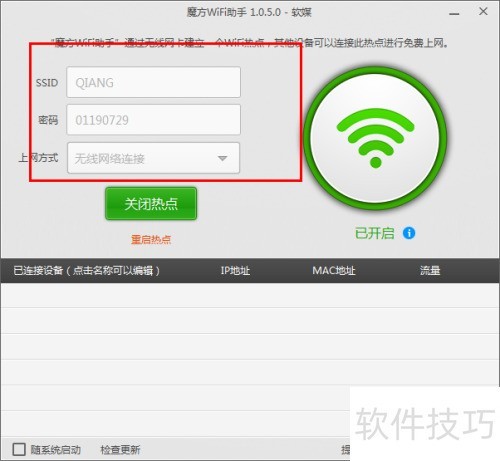
Task: Click the 已连接设备 column header
Action: 87,270
